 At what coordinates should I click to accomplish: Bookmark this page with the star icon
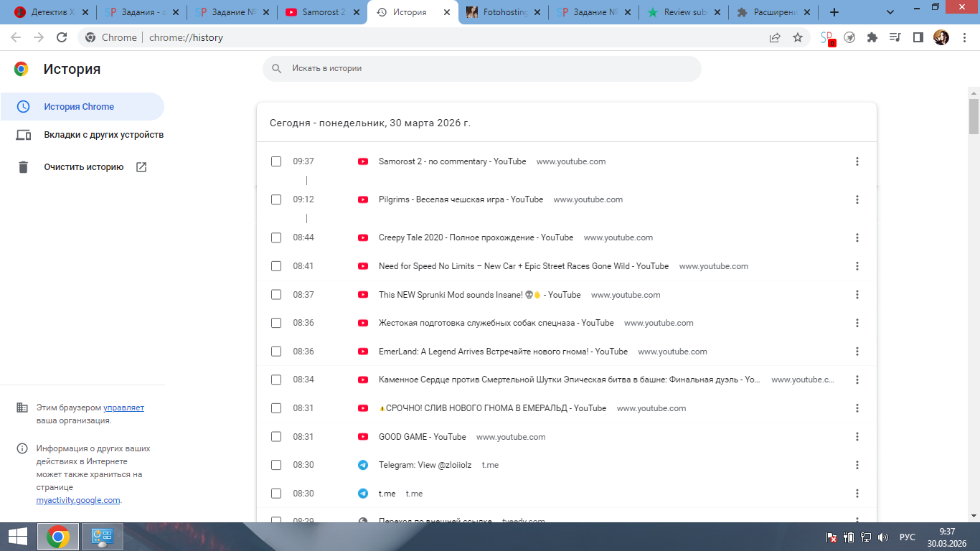(798, 37)
